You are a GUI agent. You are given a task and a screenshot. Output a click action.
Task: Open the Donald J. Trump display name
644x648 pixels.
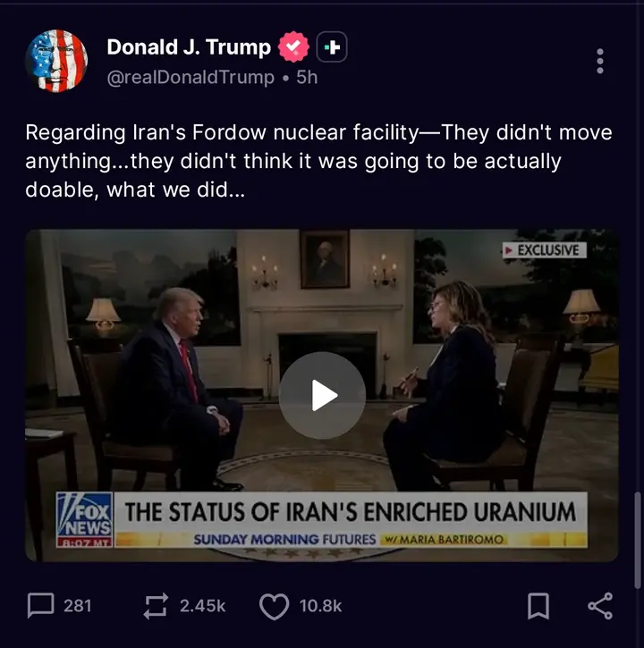(x=189, y=47)
